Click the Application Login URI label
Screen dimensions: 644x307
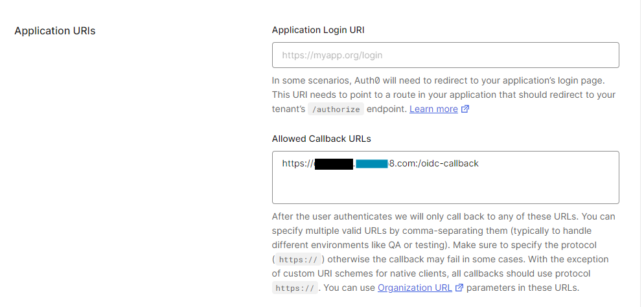[323, 30]
